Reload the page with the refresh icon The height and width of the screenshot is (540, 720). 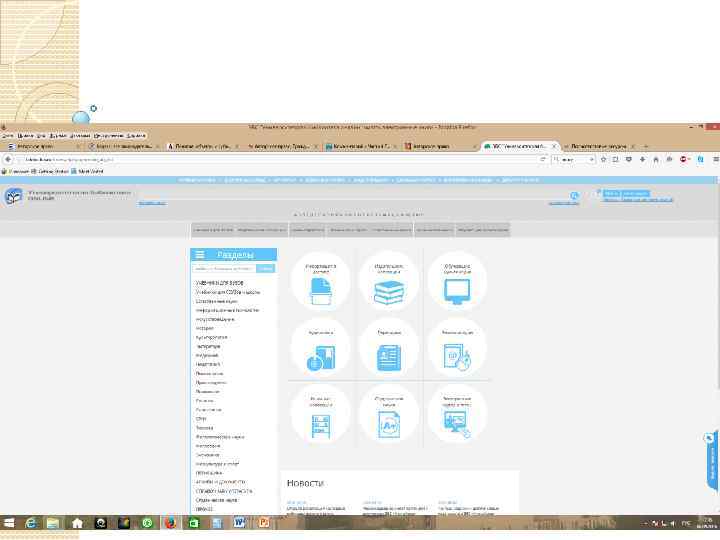tap(543, 159)
